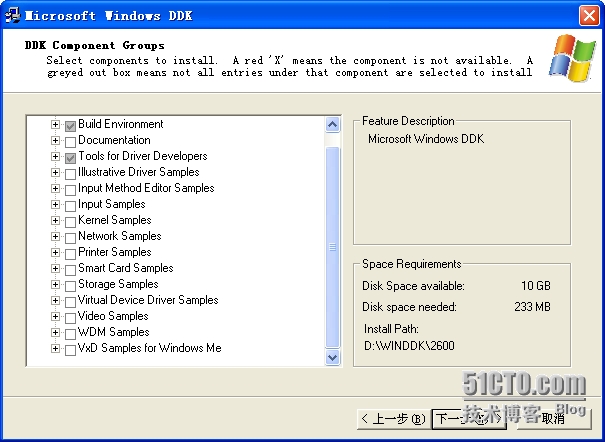
Task: Select Tools for Driver Developers label
Action: tap(143, 156)
